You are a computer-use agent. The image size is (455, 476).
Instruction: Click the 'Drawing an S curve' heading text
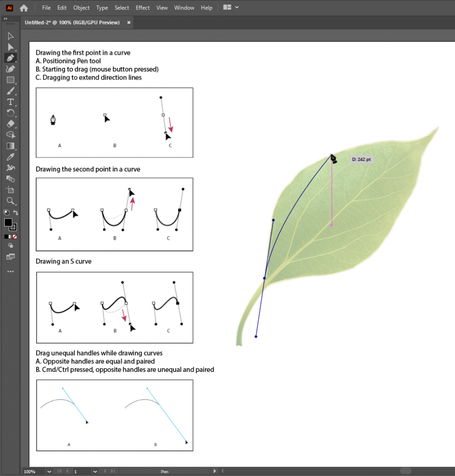click(63, 261)
